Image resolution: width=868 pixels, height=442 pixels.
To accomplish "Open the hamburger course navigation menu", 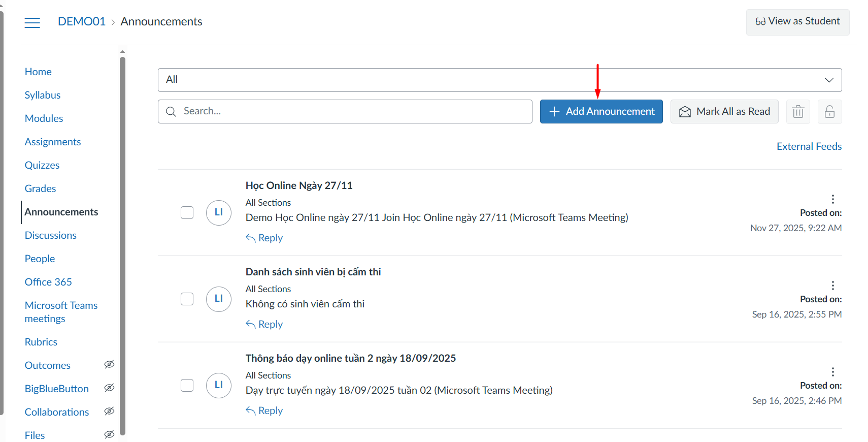I will point(32,22).
